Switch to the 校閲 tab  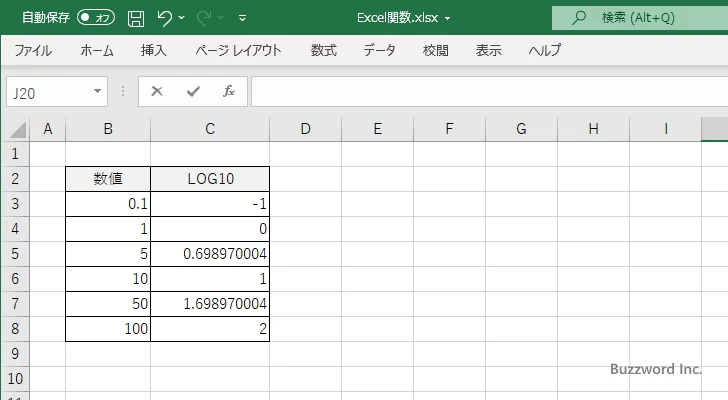(x=436, y=50)
